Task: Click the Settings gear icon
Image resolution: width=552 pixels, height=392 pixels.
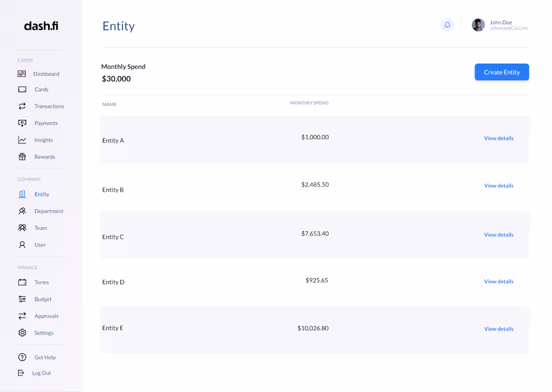Action: coord(22,333)
